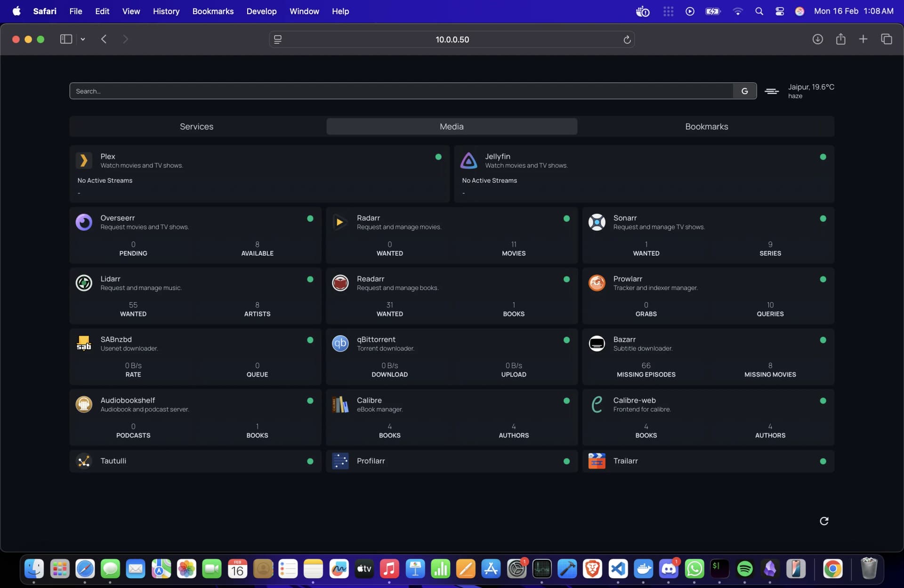The image size is (904, 588).
Task: Click the Google search icon beside search bar
Action: 744,91
